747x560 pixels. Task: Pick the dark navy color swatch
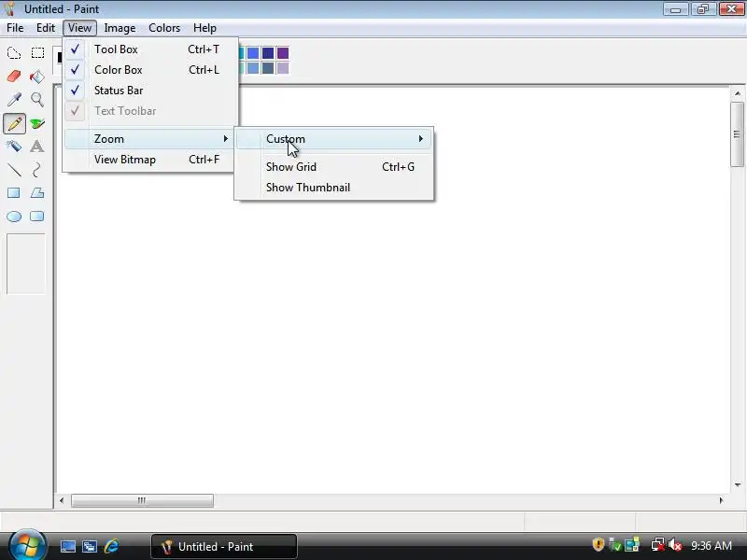(268, 53)
